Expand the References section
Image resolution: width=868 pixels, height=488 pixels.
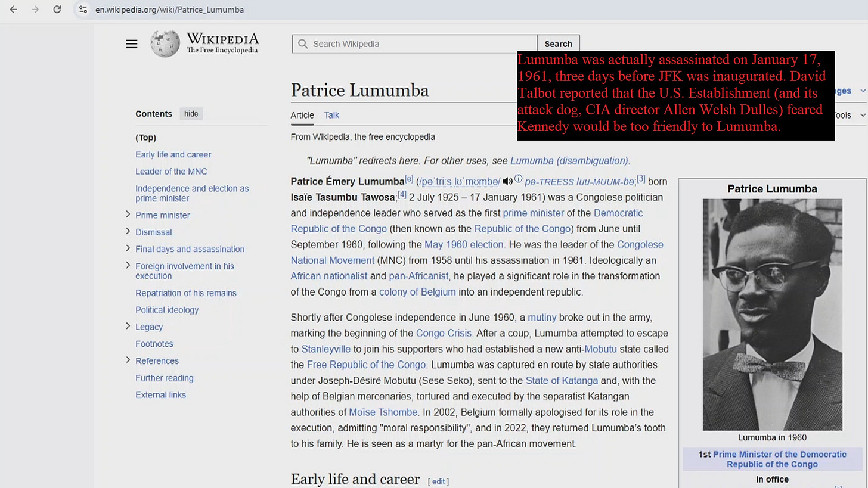(x=128, y=360)
